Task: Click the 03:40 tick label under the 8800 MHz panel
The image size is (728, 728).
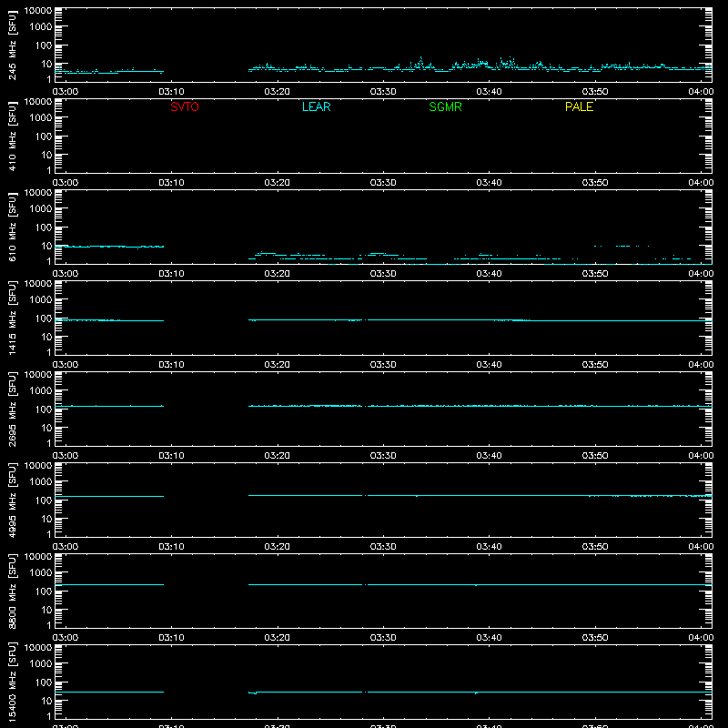Action: (x=489, y=638)
